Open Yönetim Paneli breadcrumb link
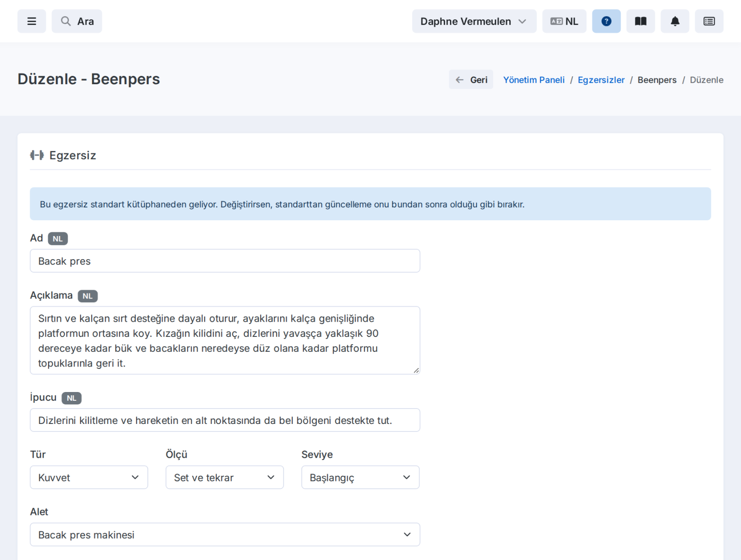Viewport: 741px width, 560px height. pos(534,80)
